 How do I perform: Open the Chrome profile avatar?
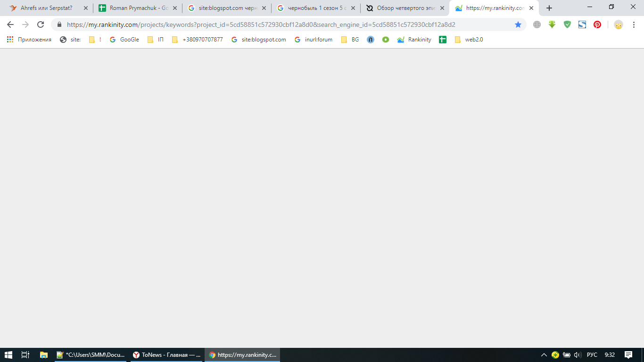point(619,25)
